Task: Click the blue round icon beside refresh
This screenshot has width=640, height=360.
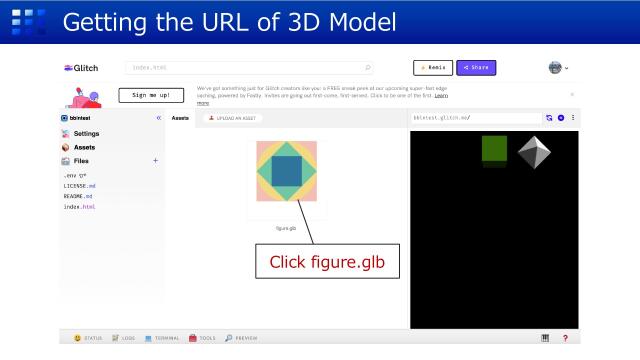Action: point(561,118)
